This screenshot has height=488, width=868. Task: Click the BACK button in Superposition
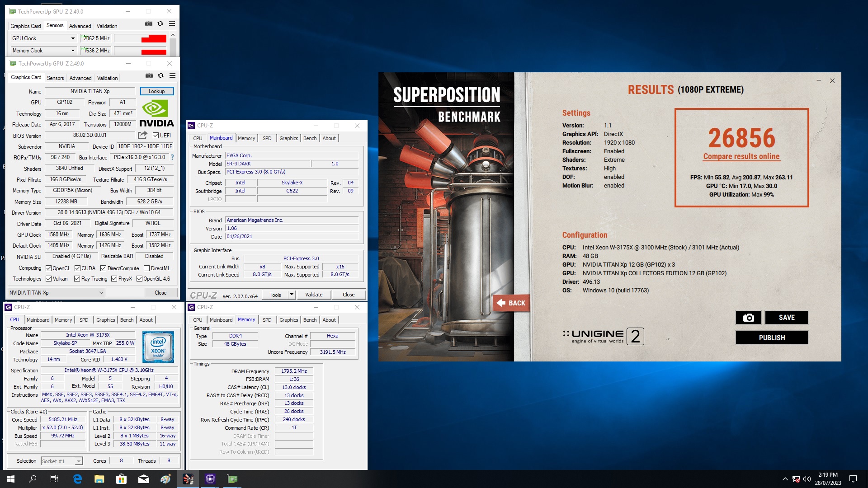click(x=511, y=303)
